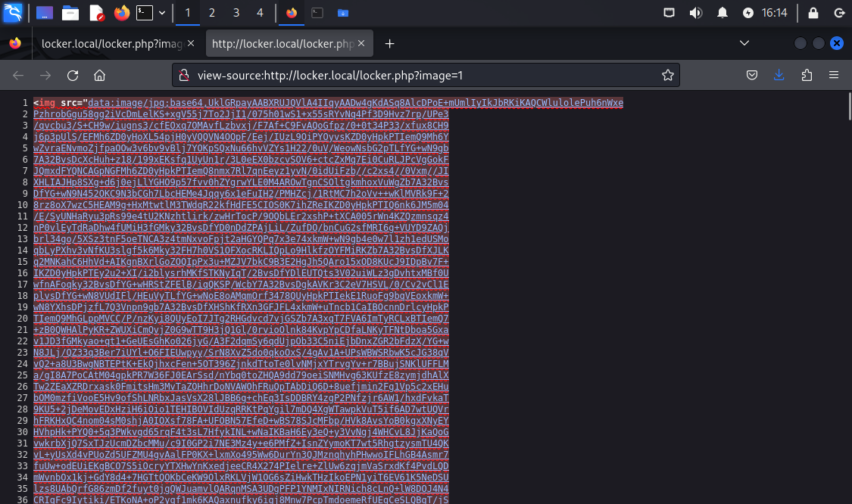Open a new browser tab
The width and height of the screenshot is (852, 504).
click(389, 44)
